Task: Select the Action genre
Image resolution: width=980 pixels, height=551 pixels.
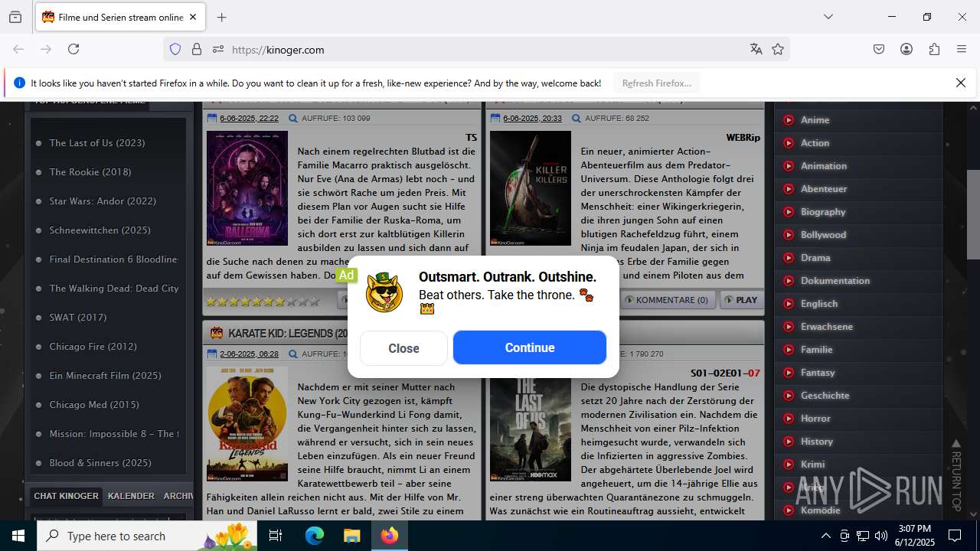Action: (815, 142)
